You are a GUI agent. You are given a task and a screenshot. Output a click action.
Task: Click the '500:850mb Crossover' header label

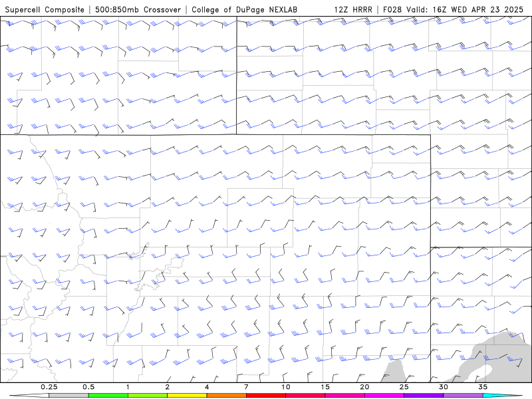tap(138, 9)
